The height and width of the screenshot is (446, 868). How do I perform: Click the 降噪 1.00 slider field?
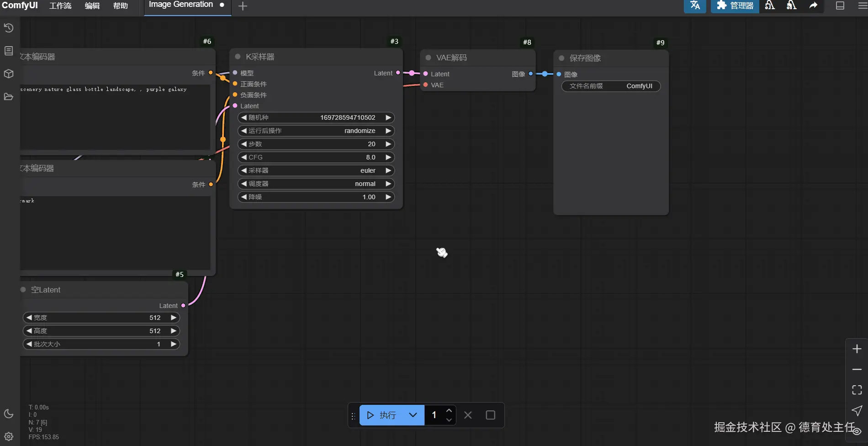click(316, 197)
